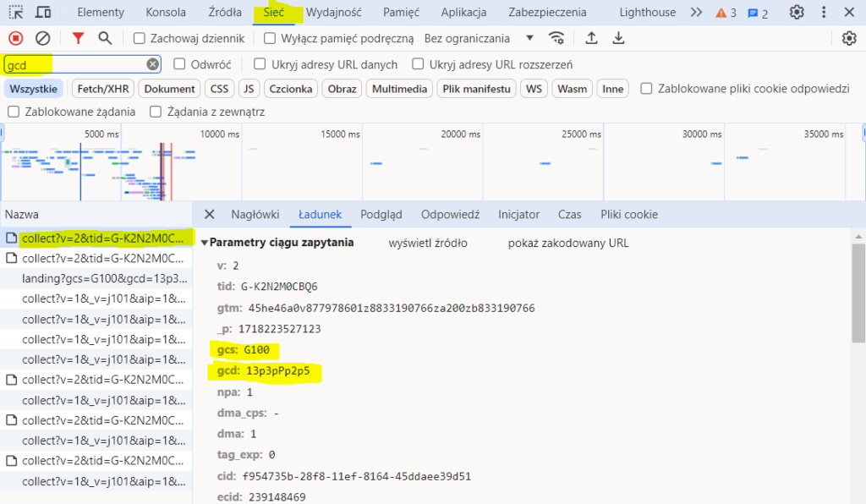Select the Ładunek request tab
This screenshot has width=866, height=504.
[x=321, y=214]
